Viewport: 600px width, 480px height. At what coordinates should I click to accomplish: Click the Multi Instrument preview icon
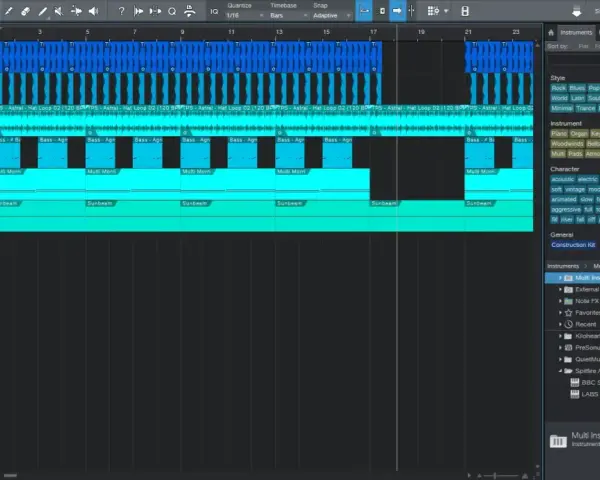coord(558,441)
